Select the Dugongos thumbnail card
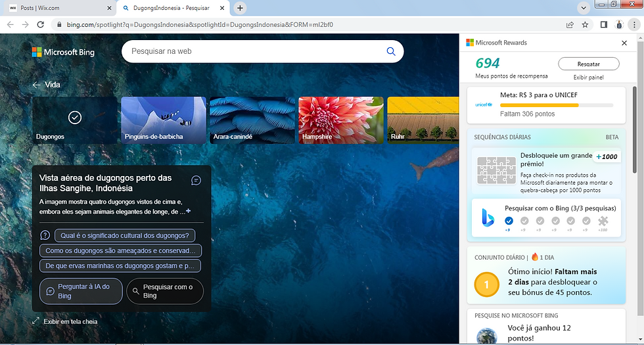 75,120
